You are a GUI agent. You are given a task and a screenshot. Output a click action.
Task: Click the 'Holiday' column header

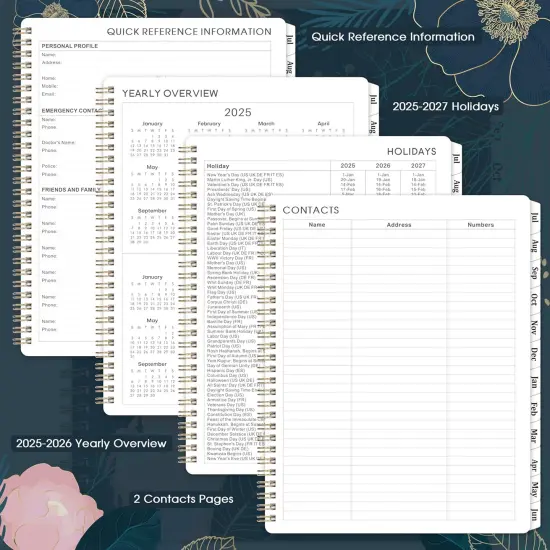coord(218,166)
